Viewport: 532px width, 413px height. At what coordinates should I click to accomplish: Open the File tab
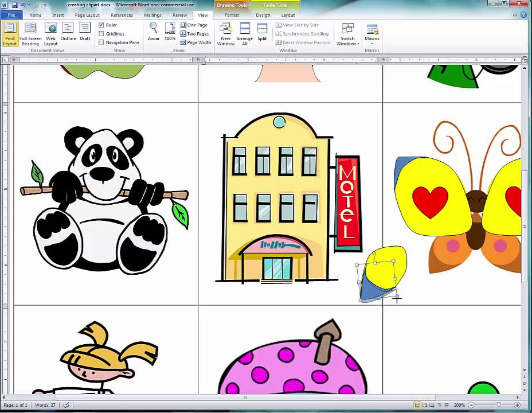click(x=11, y=15)
